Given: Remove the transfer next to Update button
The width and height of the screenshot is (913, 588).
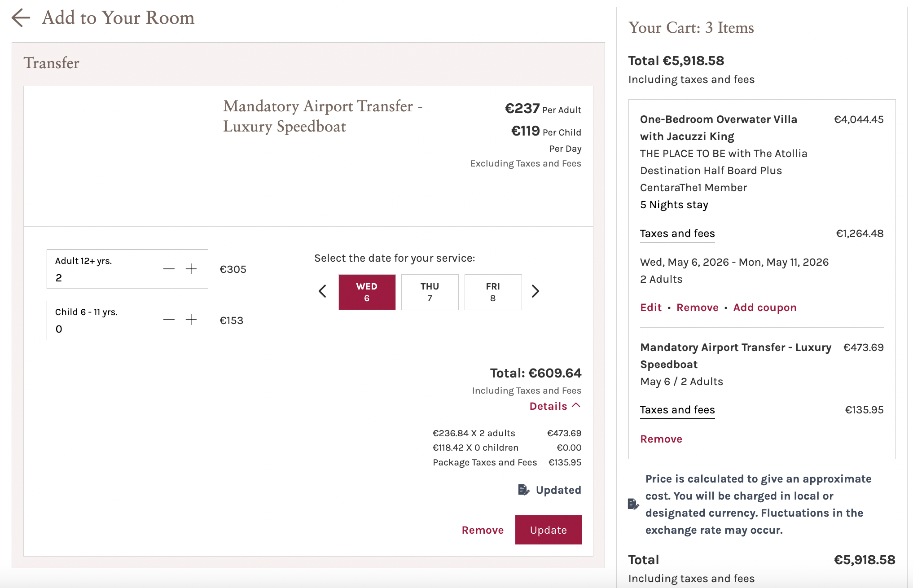Looking at the screenshot, I should pyautogui.click(x=483, y=530).
